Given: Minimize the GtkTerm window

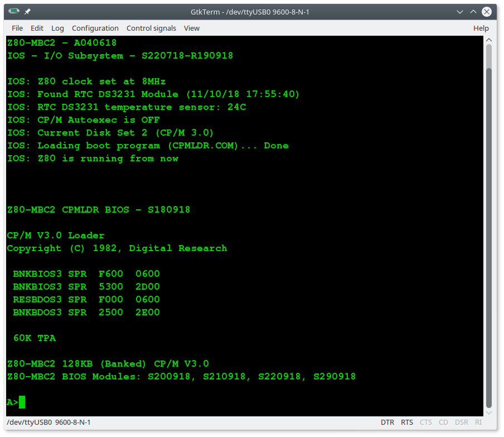Looking at the screenshot, I should (x=460, y=12).
